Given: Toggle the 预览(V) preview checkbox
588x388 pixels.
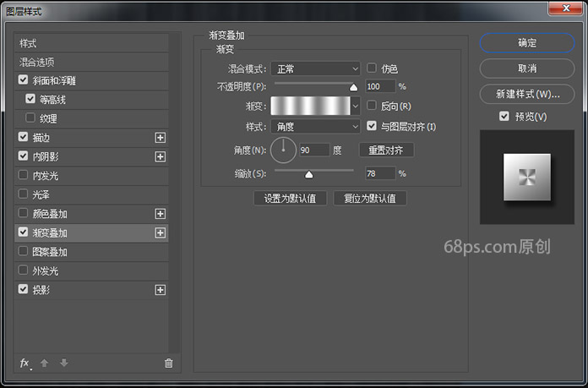Looking at the screenshot, I should (x=504, y=116).
